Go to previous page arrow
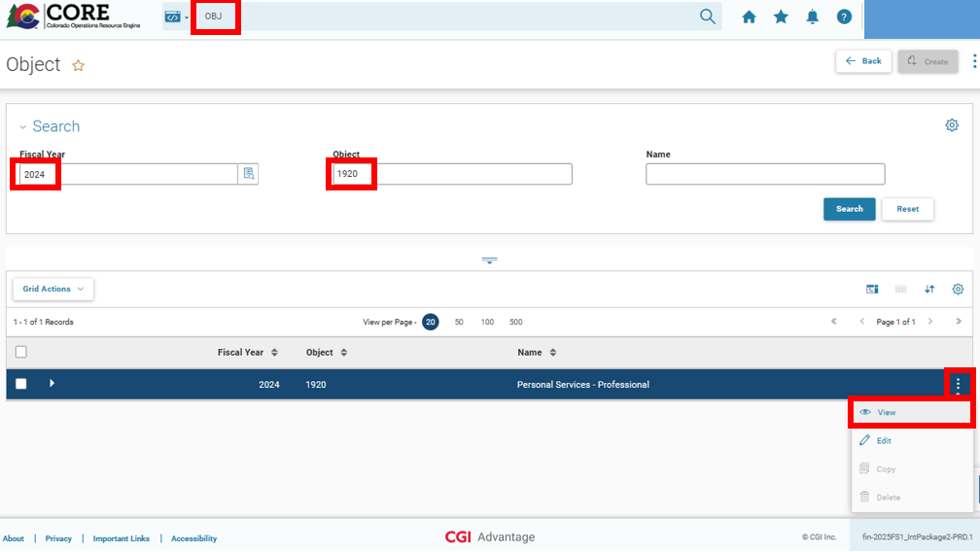 tap(861, 322)
